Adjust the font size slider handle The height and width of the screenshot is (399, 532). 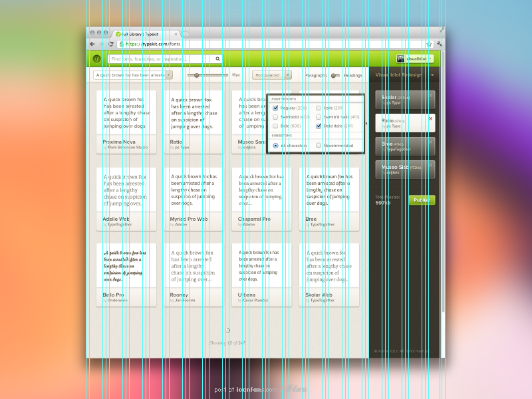coord(196,75)
